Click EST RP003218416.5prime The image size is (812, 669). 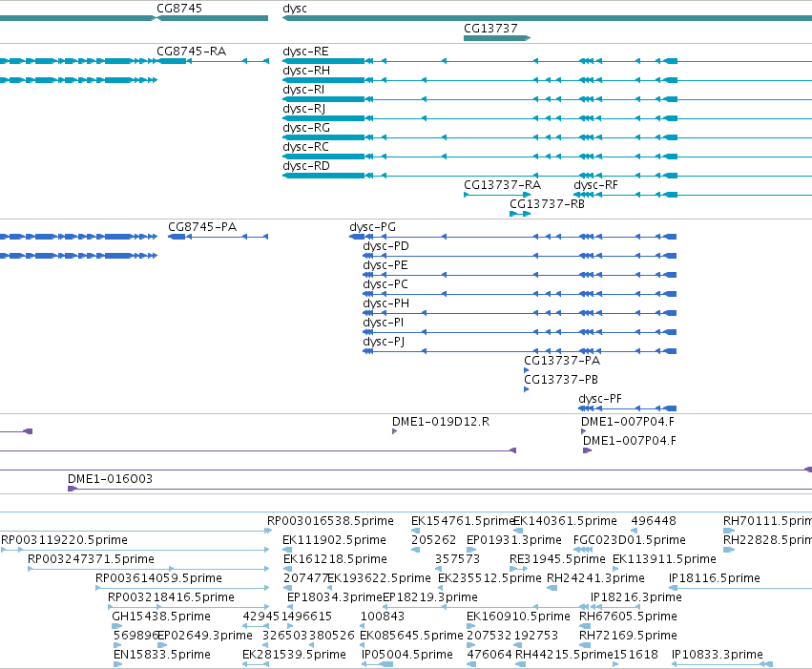[x=171, y=597]
